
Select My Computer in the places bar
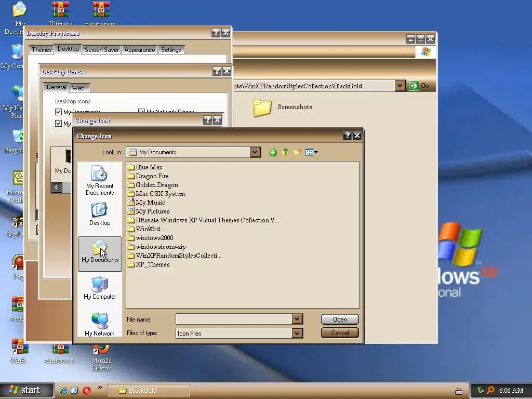coord(100,288)
